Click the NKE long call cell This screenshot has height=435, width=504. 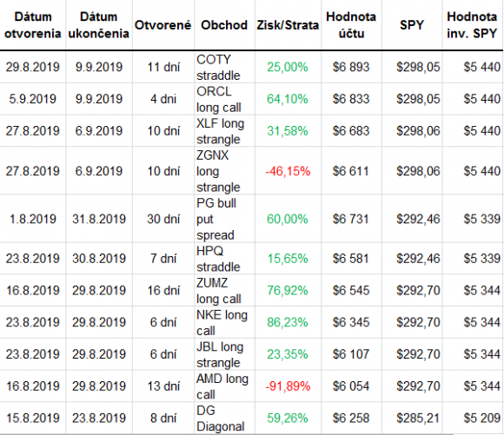click(x=222, y=322)
